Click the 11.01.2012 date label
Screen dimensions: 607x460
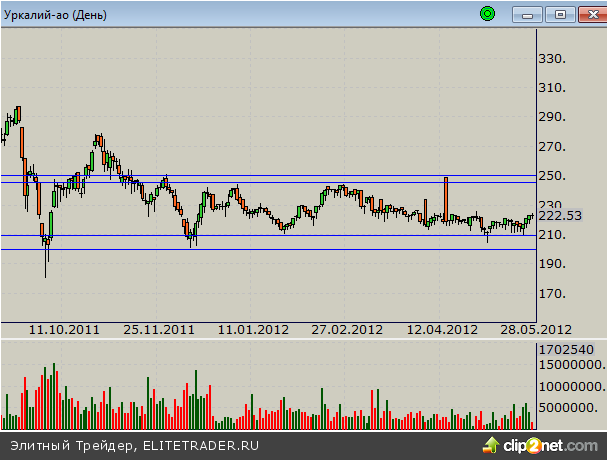click(253, 329)
